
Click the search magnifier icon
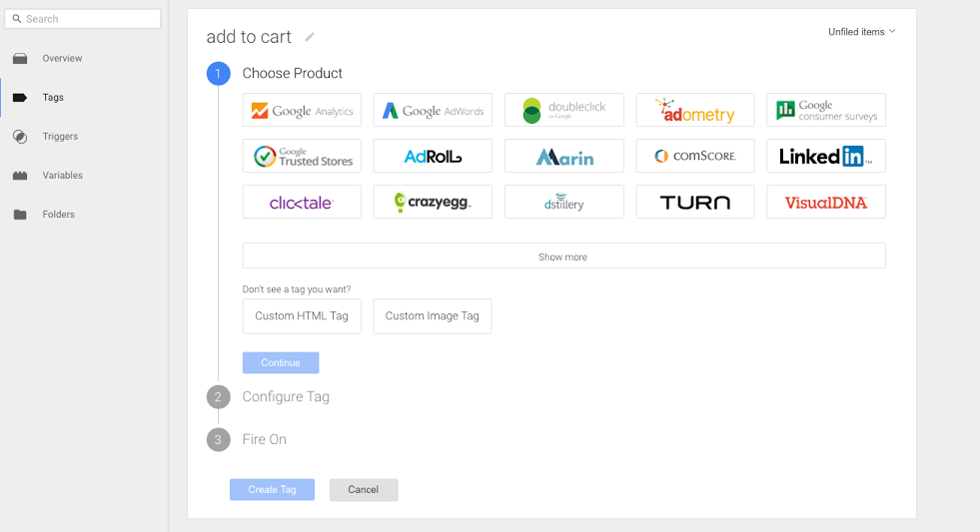click(x=17, y=19)
